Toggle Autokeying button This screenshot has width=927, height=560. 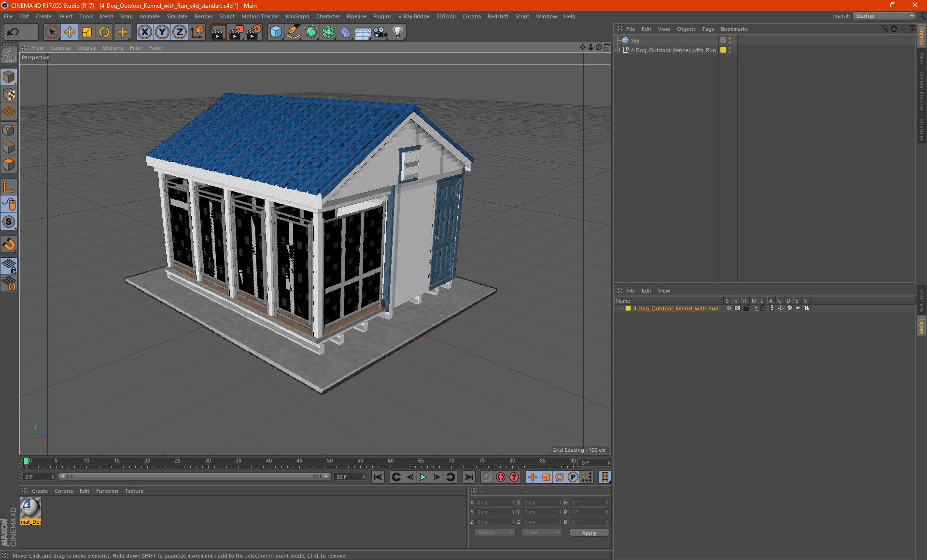point(501,477)
